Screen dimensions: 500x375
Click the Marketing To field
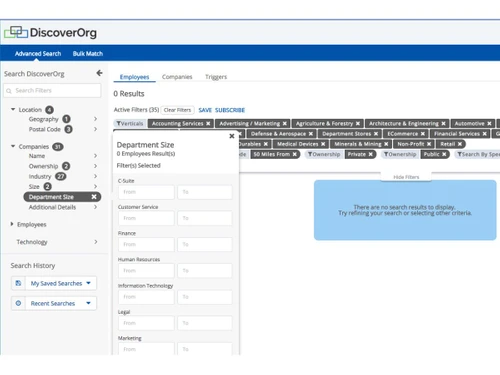pyautogui.click(x=205, y=349)
